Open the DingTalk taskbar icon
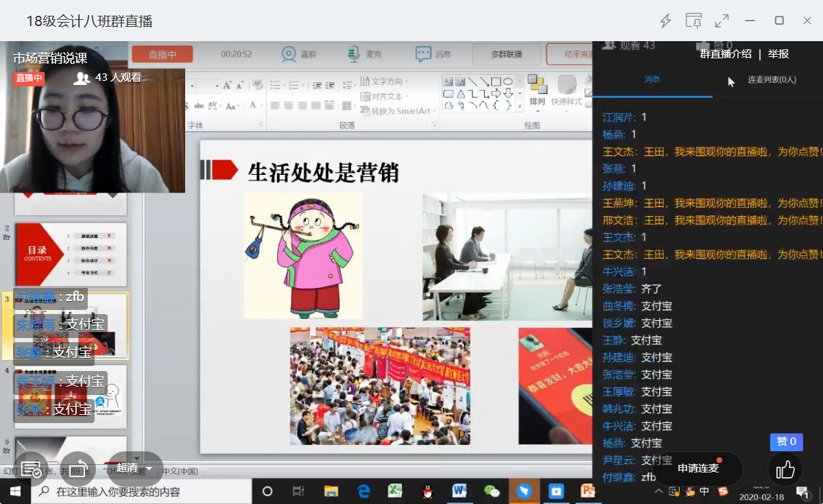823x504 pixels. pos(524,491)
